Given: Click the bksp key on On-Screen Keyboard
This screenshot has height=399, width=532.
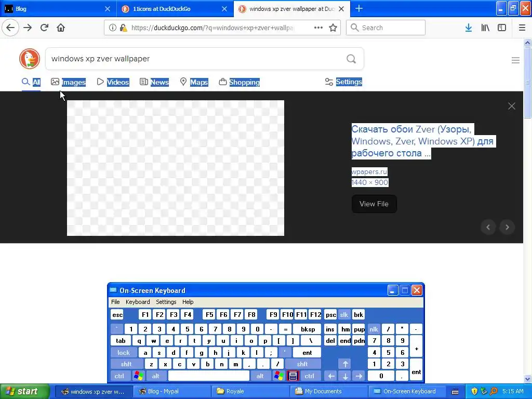Looking at the screenshot, I should pyautogui.click(x=308, y=329).
